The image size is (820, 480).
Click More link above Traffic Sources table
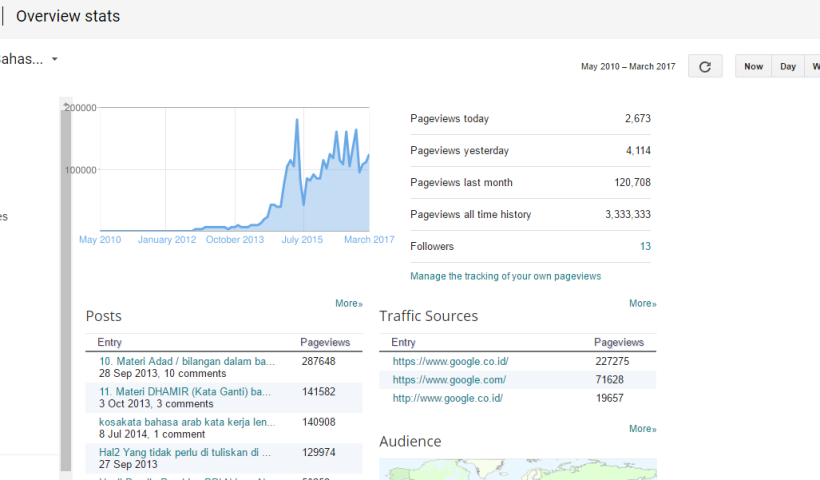pyautogui.click(x=642, y=303)
